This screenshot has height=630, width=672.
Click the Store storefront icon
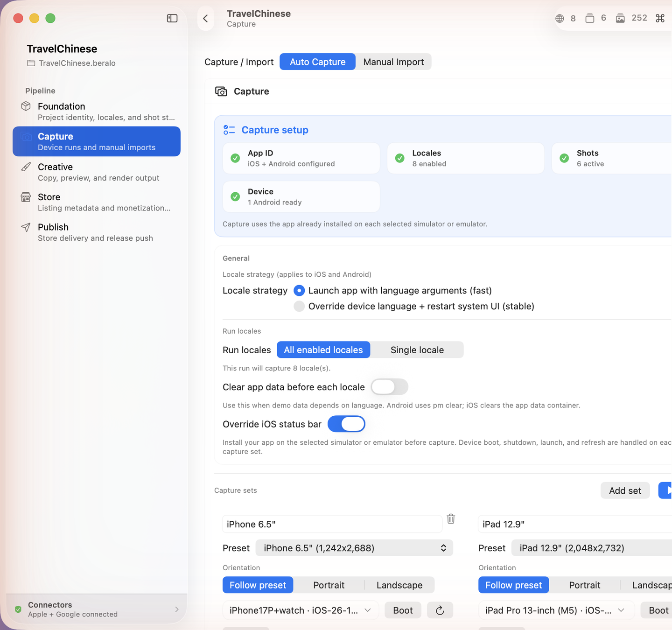pos(26,197)
